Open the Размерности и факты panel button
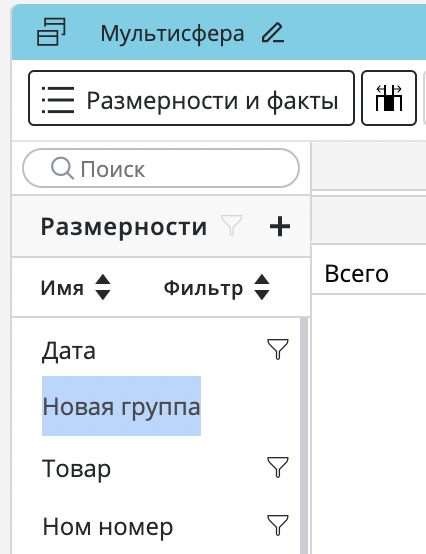 click(191, 98)
